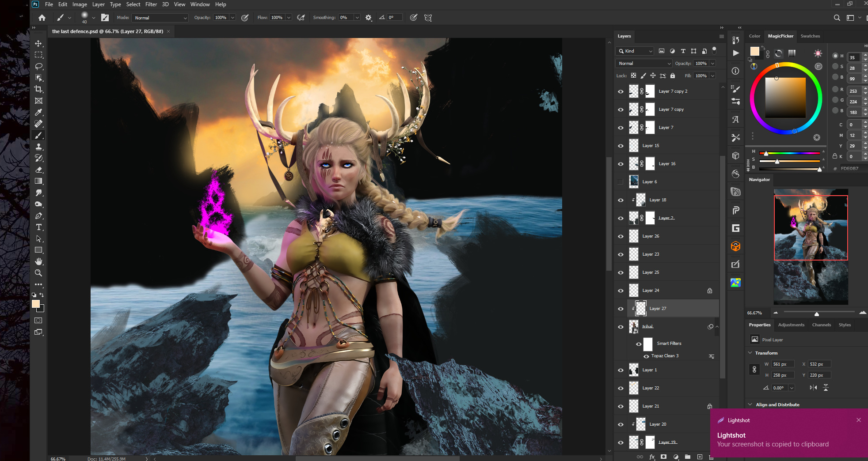Screen dimensions: 868x461
Task: Select the Crop tool
Action: [38, 89]
